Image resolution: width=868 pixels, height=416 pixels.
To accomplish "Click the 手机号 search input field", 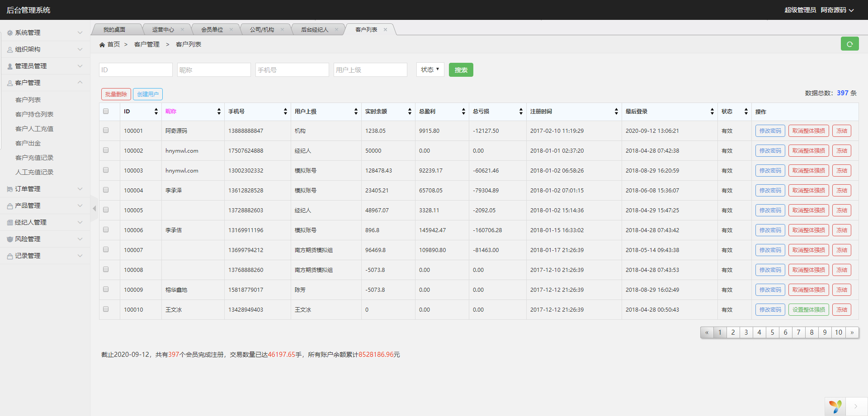I will [x=292, y=70].
